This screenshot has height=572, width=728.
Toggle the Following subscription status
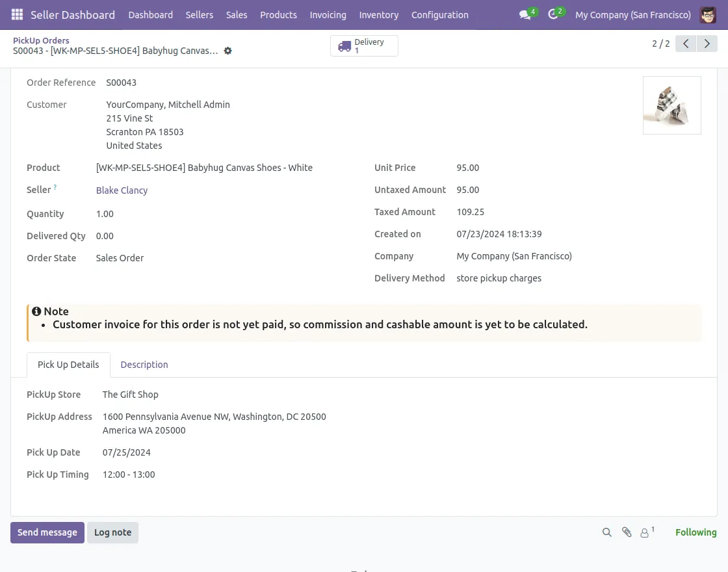695,532
